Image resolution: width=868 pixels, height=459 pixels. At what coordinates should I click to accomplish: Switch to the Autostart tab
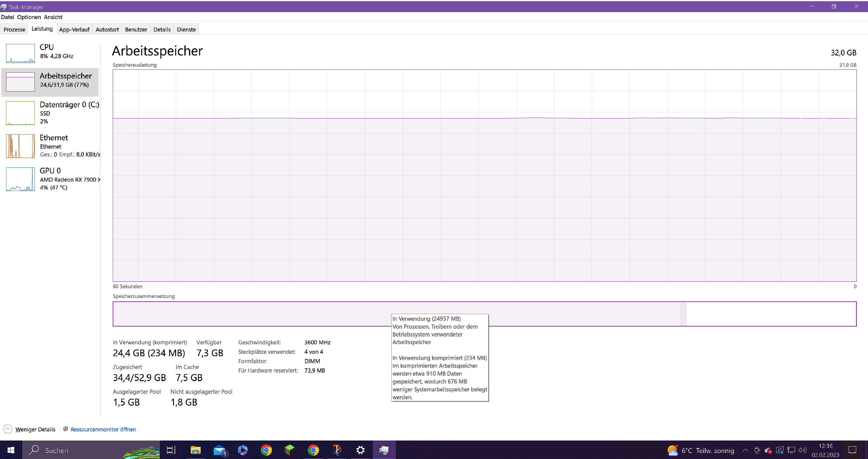tap(107, 30)
